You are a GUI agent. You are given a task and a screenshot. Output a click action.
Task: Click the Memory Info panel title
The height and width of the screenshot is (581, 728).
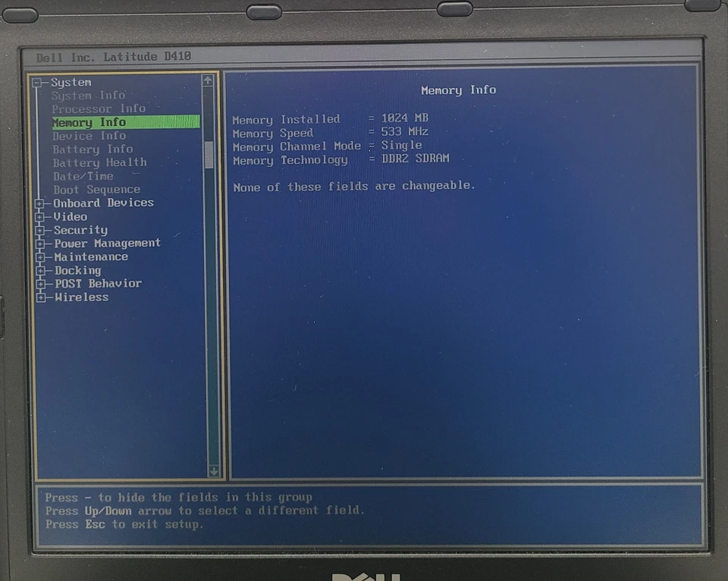point(458,90)
